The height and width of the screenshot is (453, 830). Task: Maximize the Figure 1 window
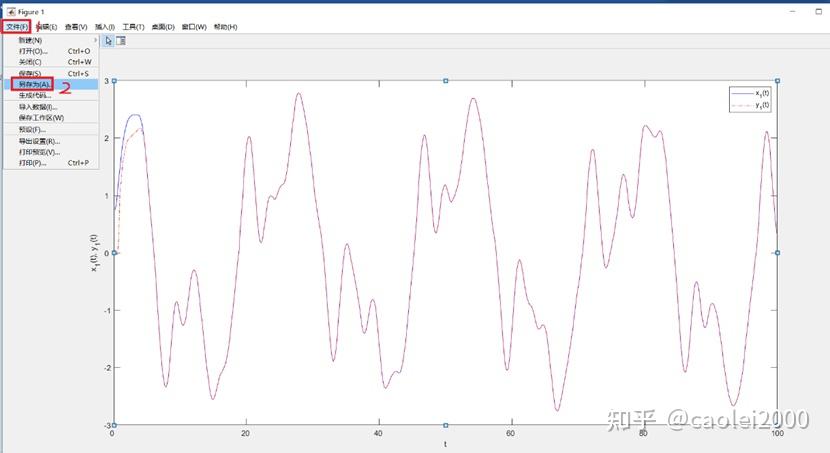tap(818, 12)
